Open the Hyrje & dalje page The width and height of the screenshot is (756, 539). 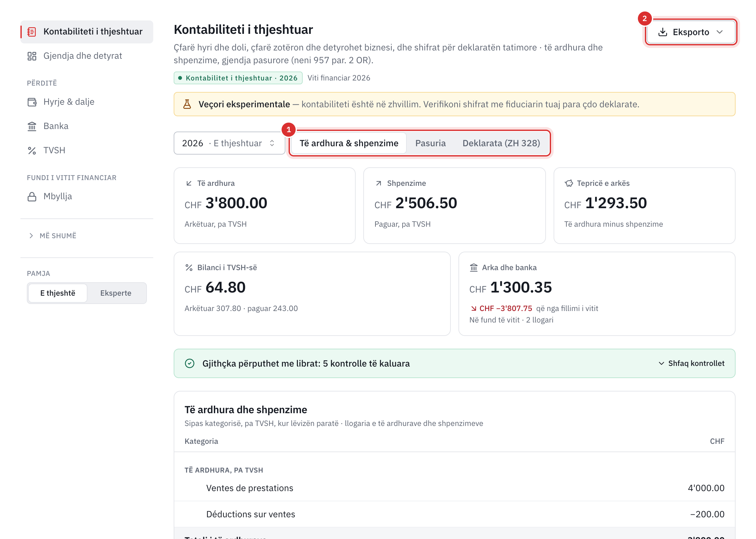point(87,102)
